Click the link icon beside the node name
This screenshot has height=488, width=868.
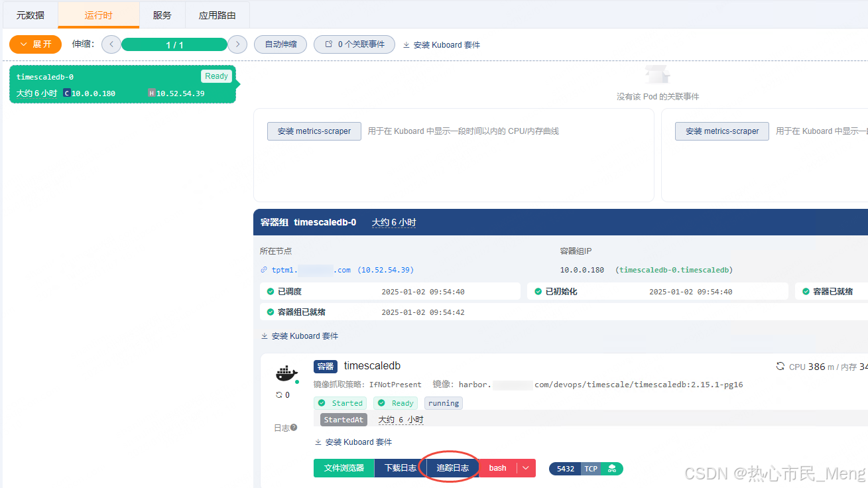point(265,270)
